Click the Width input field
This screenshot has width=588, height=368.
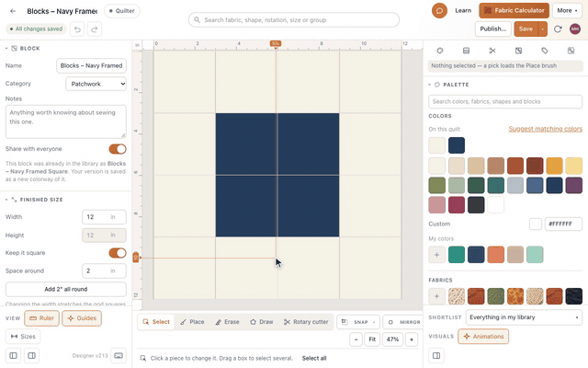click(x=104, y=217)
